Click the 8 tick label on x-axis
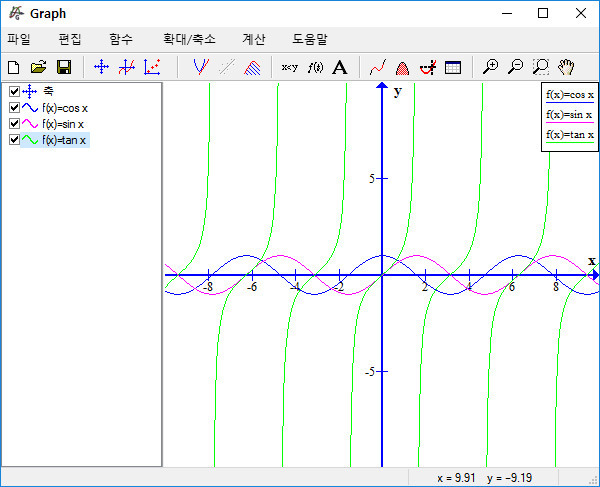This screenshot has height=487, width=600. (556, 287)
